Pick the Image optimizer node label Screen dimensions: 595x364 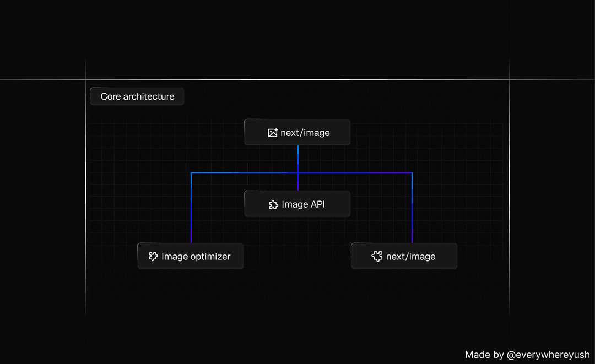pyautogui.click(x=196, y=256)
